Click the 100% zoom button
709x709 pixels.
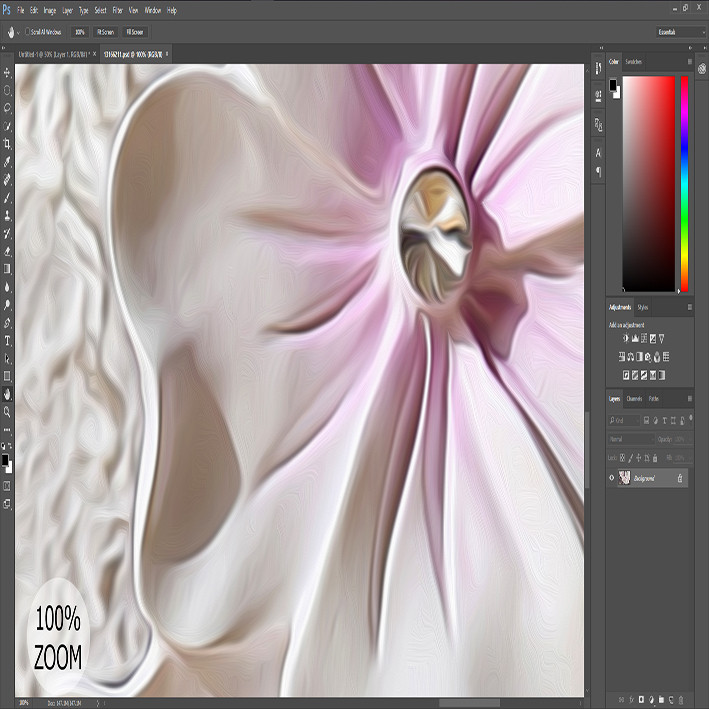[80, 32]
